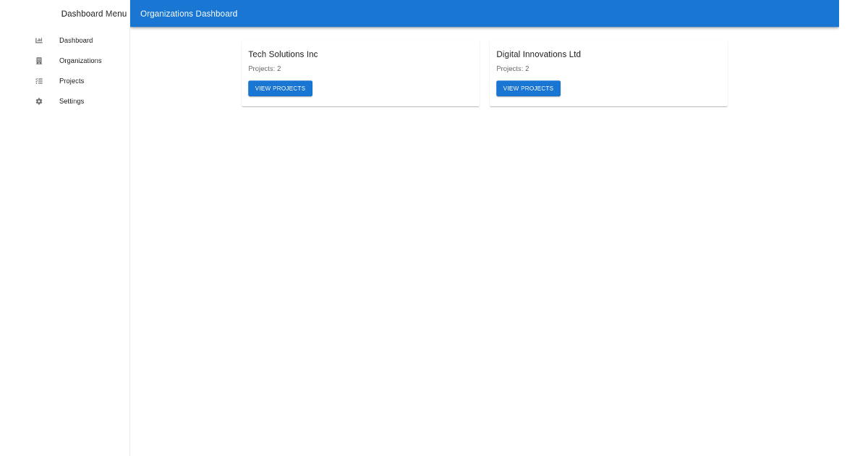Click the Projects count on Digital Innovations card
Viewport: 868px width, 456px height.
[512, 68]
